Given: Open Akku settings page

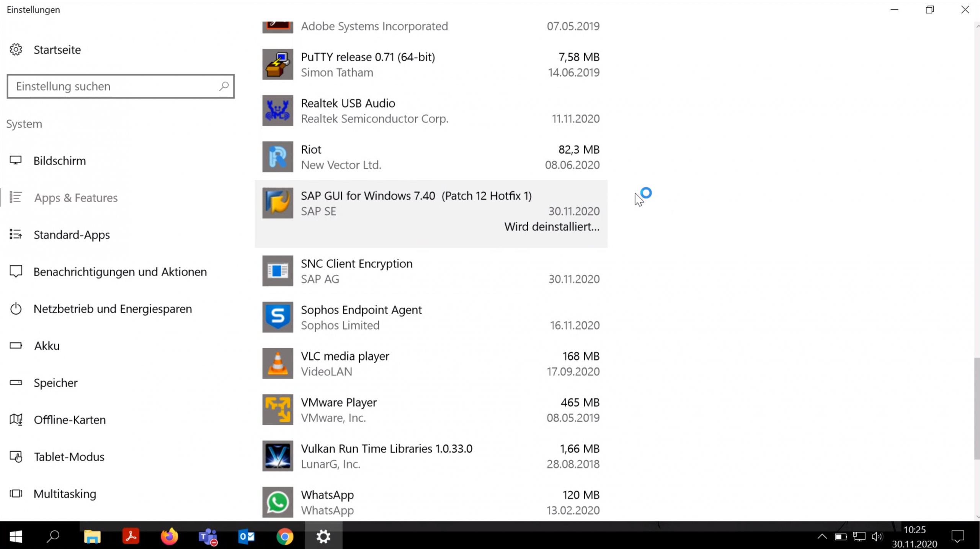Looking at the screenshot, I should click(47, 346).
